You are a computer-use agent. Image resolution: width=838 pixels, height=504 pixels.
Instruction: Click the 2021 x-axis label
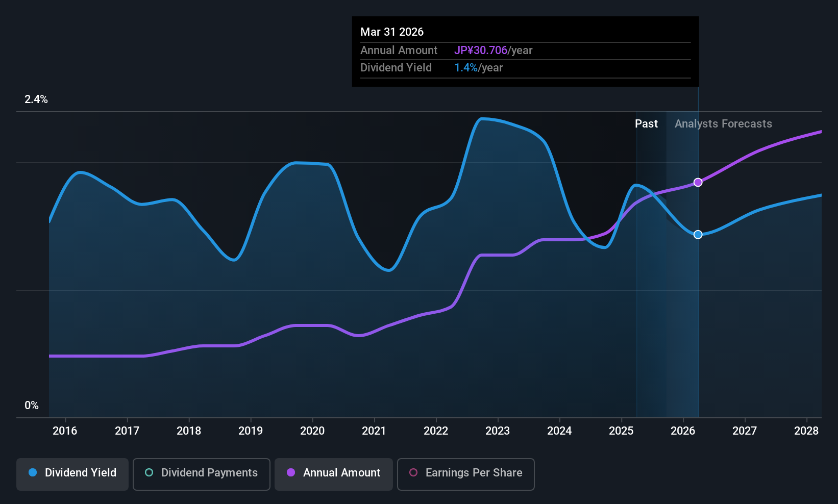(374, 431)
